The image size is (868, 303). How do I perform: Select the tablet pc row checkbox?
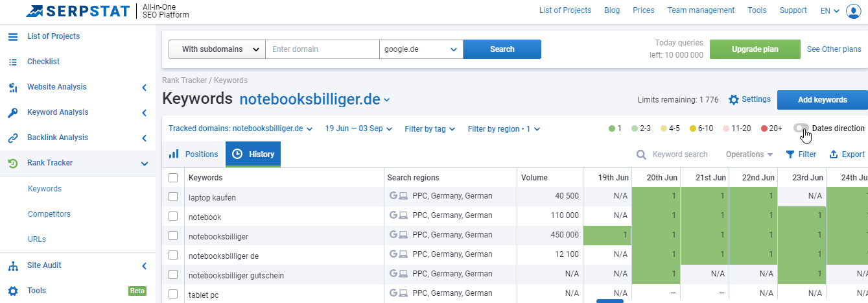173,294
